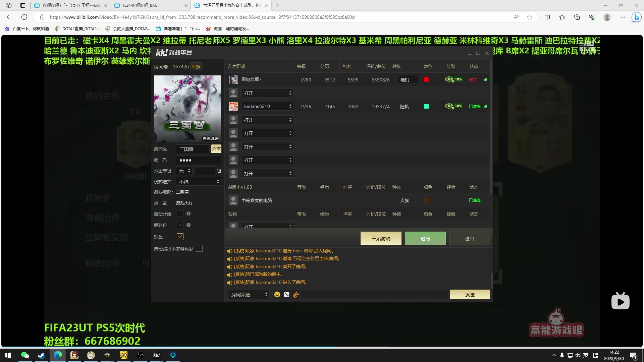Enable the 自动开始 checkbox

click(x=180, y=214)
